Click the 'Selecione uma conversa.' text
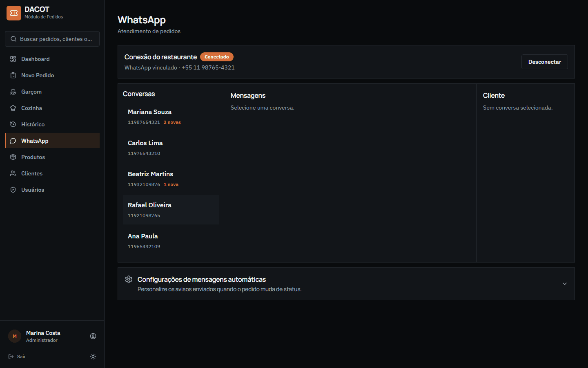 [x=263, y=108]
